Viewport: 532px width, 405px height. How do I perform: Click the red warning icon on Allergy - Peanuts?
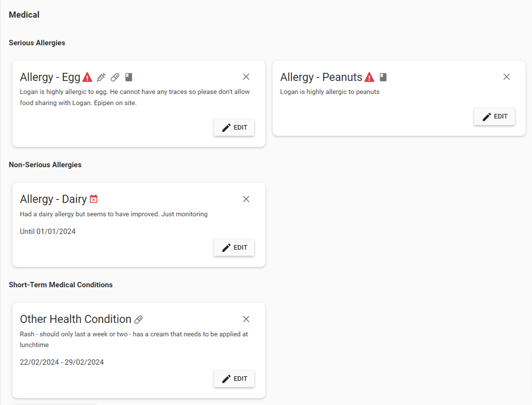(x=369, y=77)
